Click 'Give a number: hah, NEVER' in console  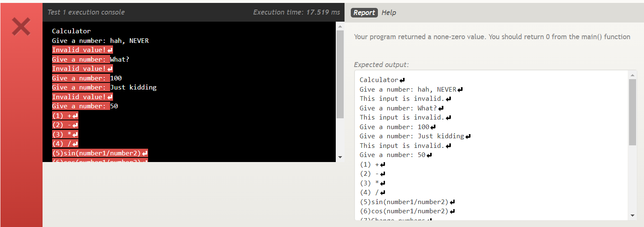(100, 40)
